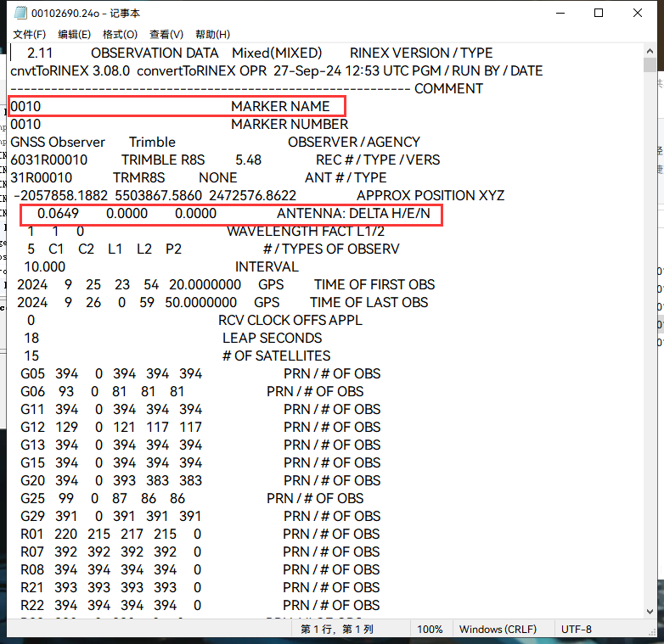The image size is (664, 644).
Task: Click the TIME OF LAST OBS label
Action: click(369, 302)
